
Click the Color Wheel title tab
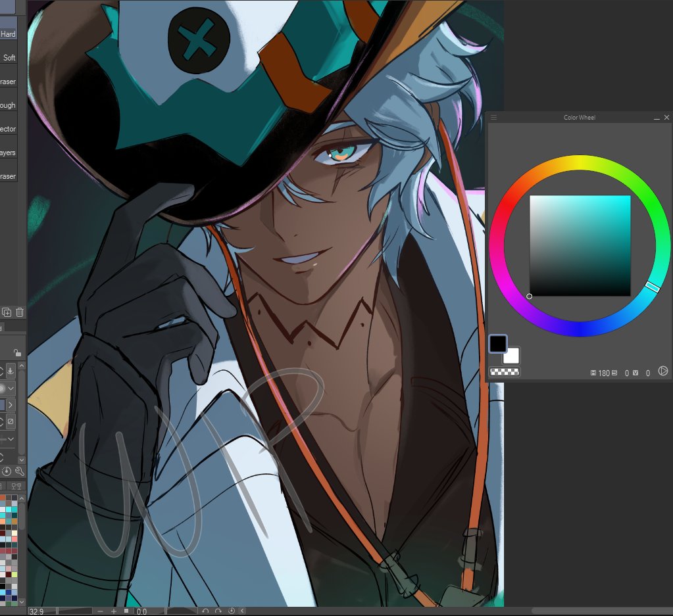tap(578, 117)
